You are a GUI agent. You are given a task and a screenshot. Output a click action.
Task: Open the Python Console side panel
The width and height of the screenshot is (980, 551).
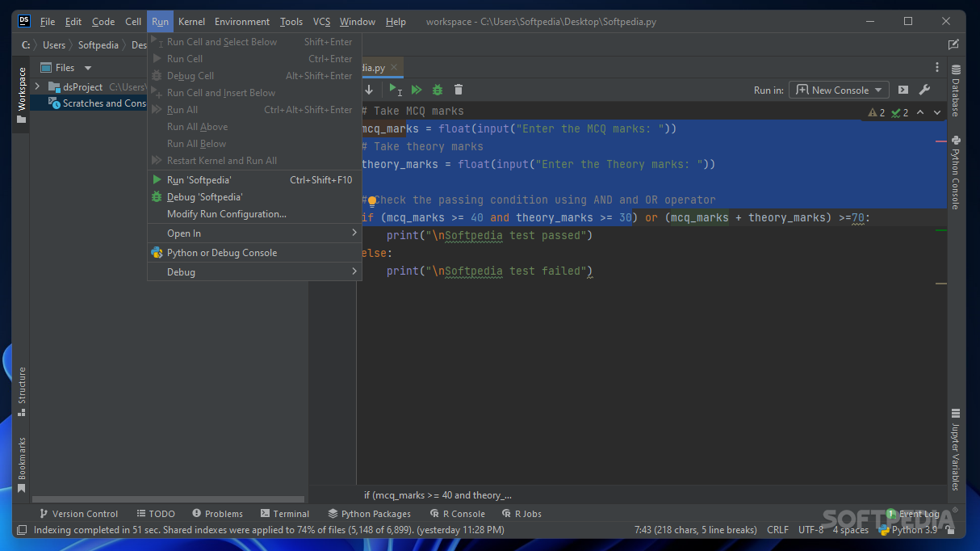tap(956, 173)
